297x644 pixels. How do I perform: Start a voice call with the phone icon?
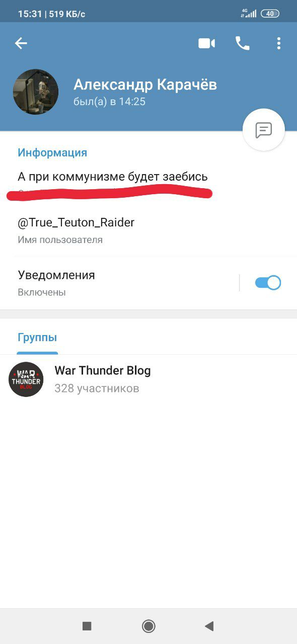click(242, 44)
